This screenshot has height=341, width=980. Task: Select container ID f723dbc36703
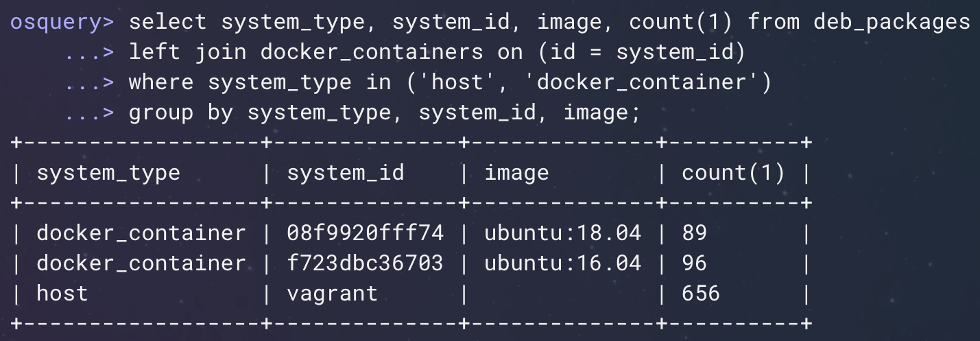tap(365, 263)
